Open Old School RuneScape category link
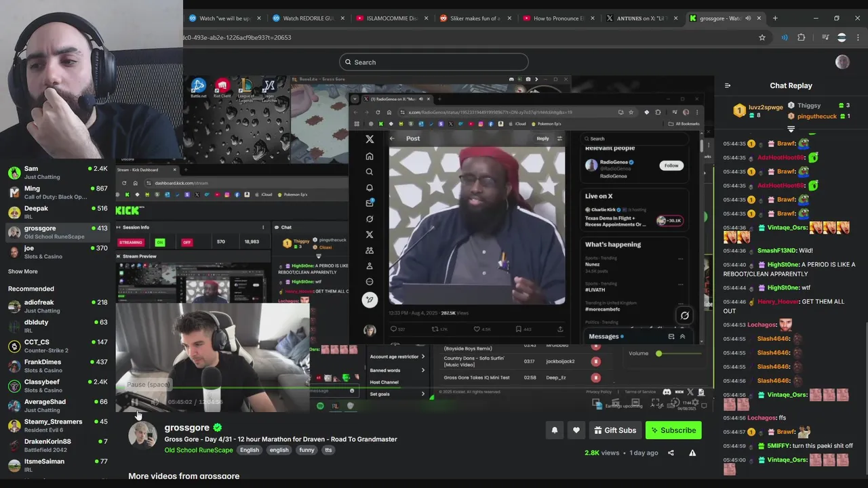Image resolution: width=868 pixels, height=488 pixels. pyautogui.click(x=198, y=450)
